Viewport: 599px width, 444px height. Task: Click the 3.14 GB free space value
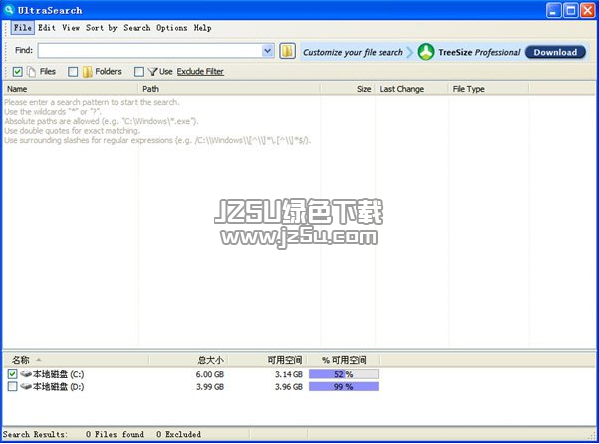point(289,374)
